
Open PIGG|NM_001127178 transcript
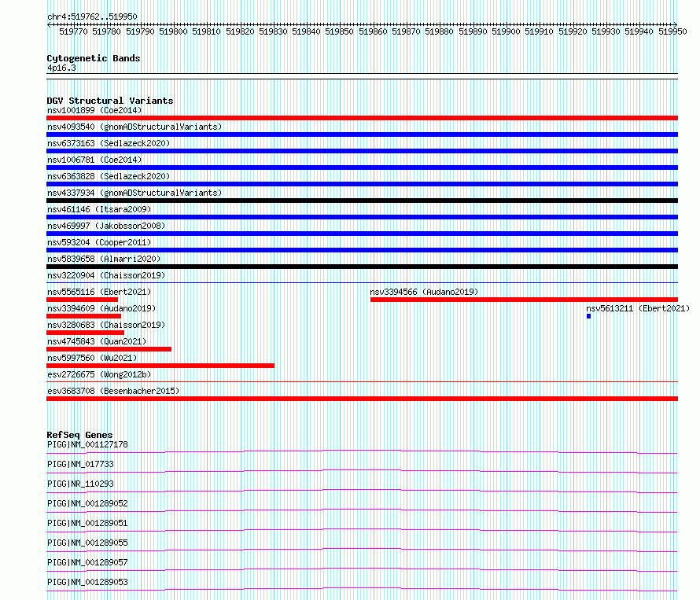coord(87,444)
